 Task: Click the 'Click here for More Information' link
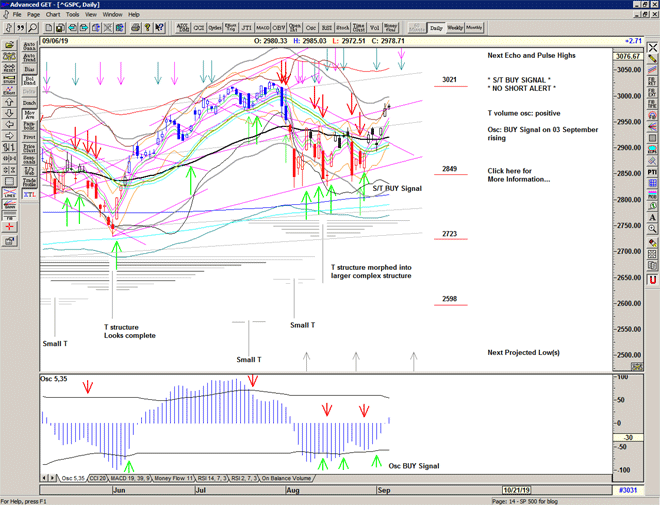[x=518, y=175]
